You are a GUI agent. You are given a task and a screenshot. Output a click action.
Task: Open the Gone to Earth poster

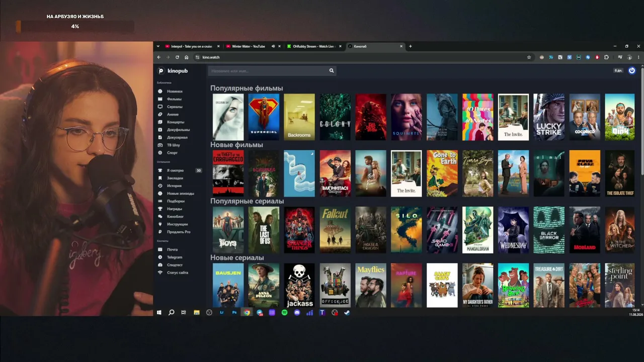pyautogui.click(x=442, y=173)
